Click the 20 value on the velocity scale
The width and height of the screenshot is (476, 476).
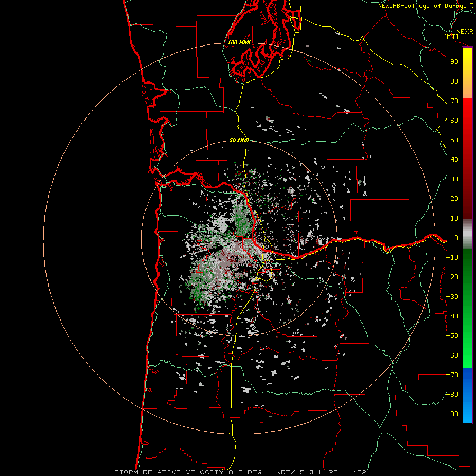click(454, 199)
